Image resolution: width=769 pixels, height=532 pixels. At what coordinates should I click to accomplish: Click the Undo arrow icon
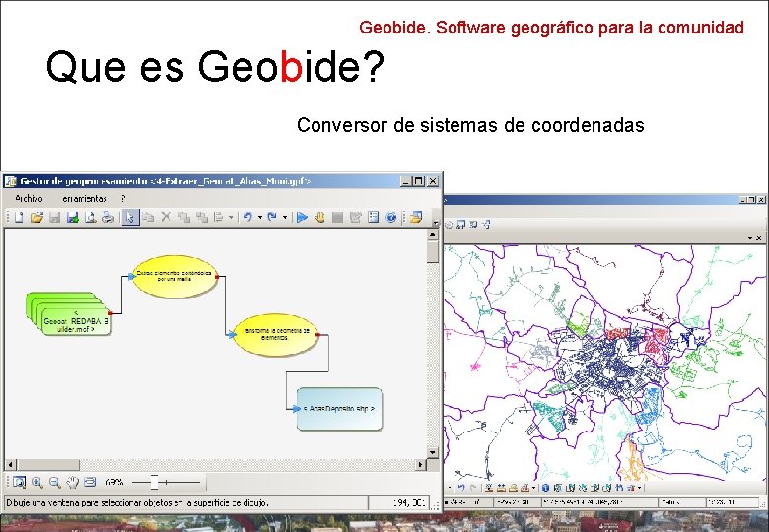click(x=247, y=217)
